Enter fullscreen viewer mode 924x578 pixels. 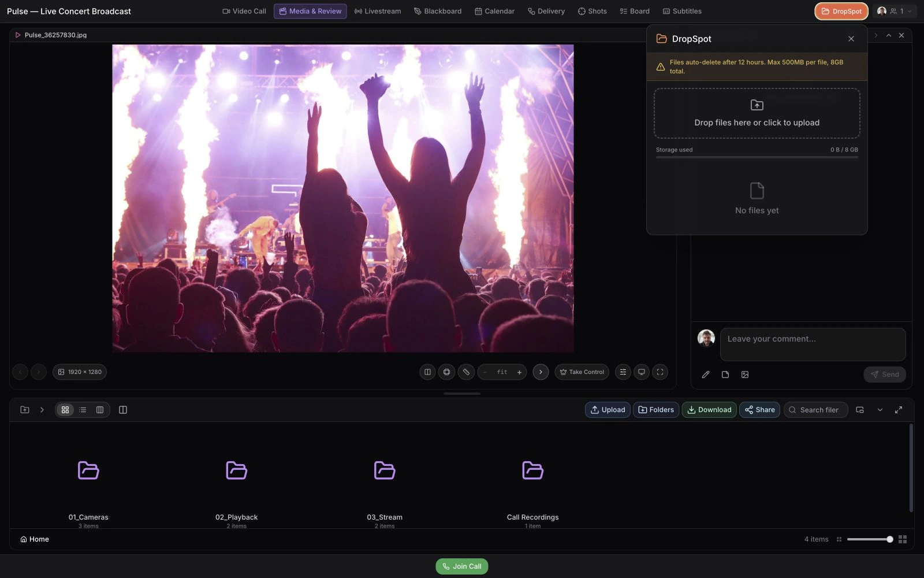coord(660,372)
